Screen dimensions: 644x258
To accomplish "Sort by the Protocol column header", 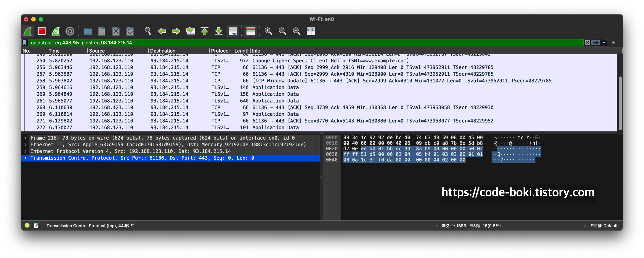I will [x=220, y=51].
